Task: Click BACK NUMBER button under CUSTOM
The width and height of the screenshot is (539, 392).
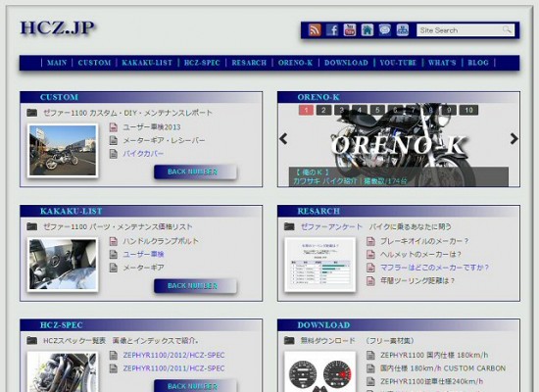Action: pyautogui.click(x=195, y=171)
